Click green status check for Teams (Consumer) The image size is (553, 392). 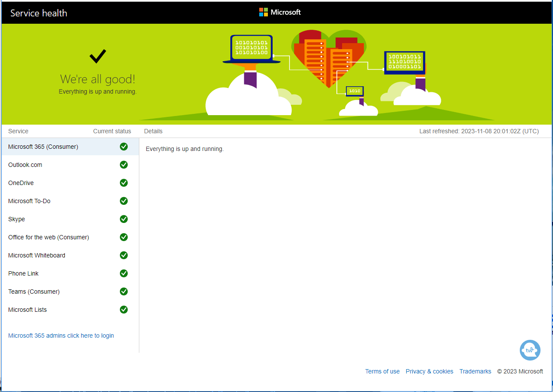(x=124, y=292)
